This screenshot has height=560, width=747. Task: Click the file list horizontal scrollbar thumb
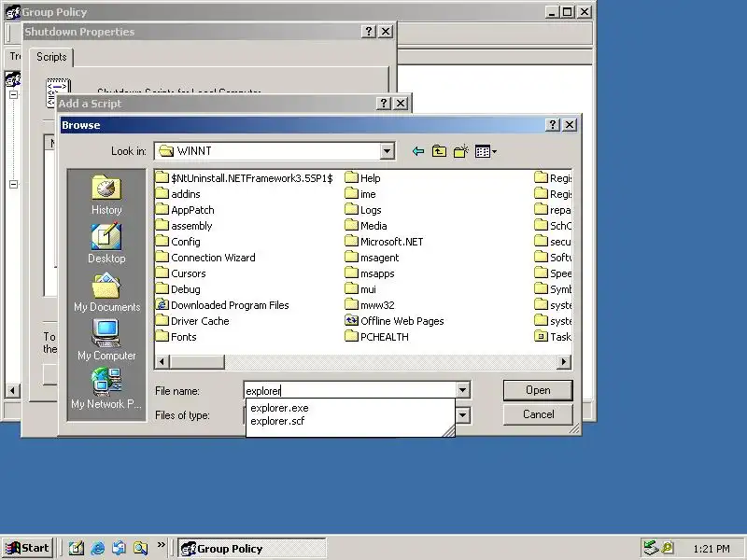tap(197, 362)
